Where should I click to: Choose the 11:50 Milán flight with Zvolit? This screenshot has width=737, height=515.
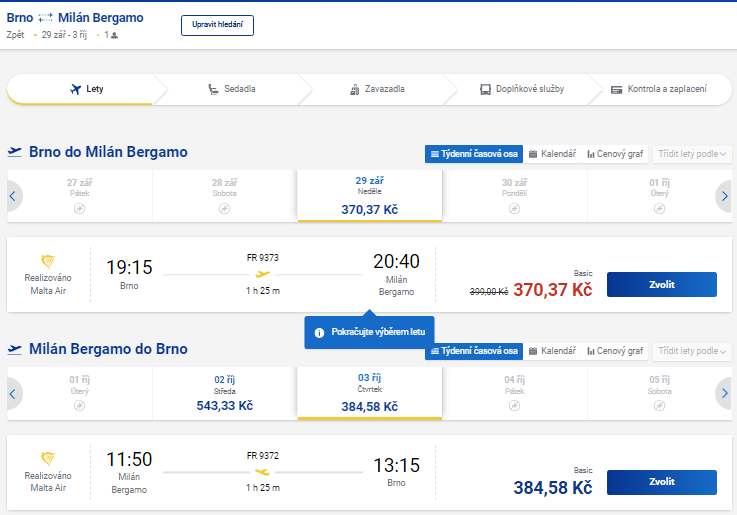(x=662, y=482)
